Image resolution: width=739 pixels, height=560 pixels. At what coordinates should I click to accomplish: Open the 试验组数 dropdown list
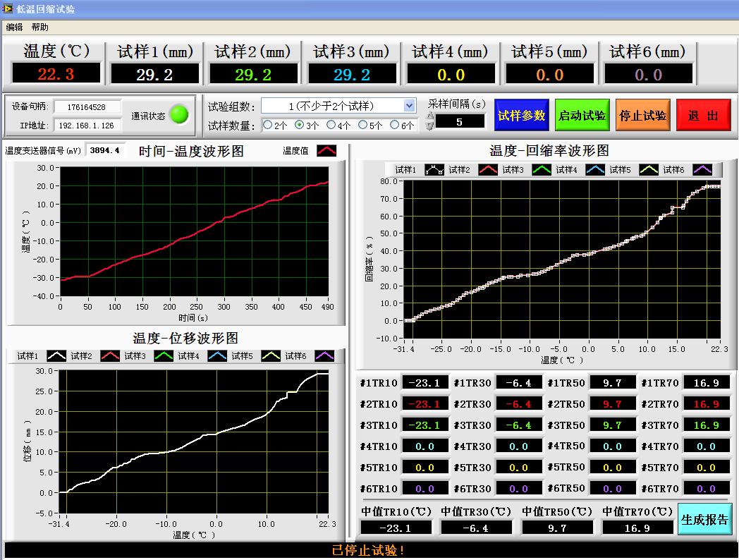[x=410, y=106]
